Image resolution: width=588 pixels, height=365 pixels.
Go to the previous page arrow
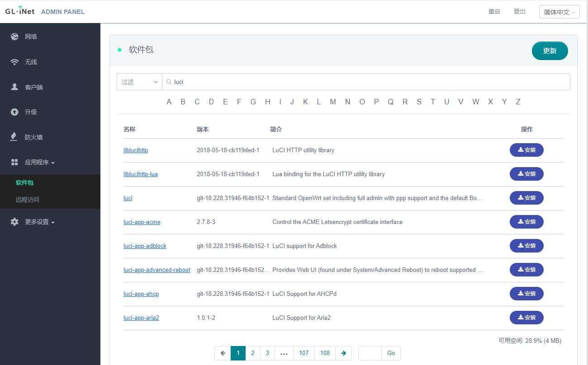(223, 353)
